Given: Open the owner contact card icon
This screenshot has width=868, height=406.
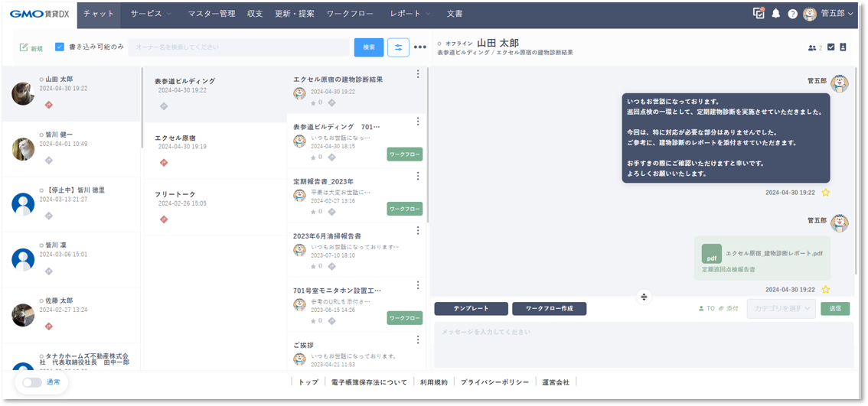Looking at the screenshot, I should click(x=843, y=47).
